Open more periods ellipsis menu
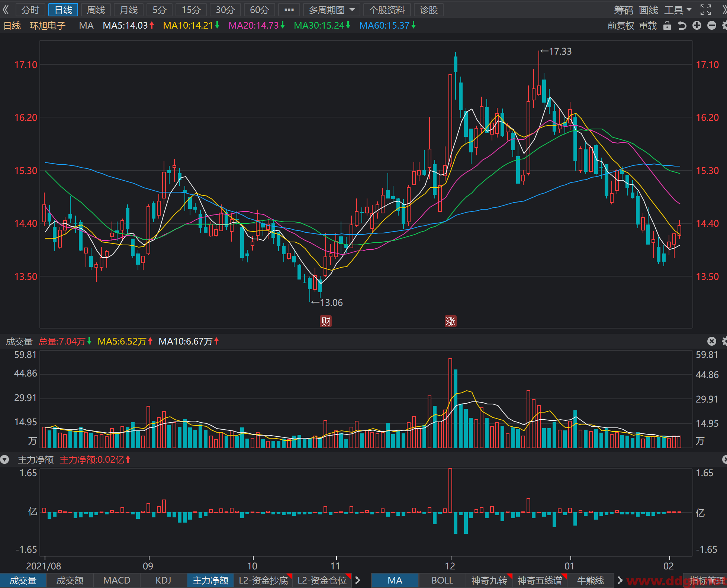Screen dimensions: 727x588 [x=289, y=10]
